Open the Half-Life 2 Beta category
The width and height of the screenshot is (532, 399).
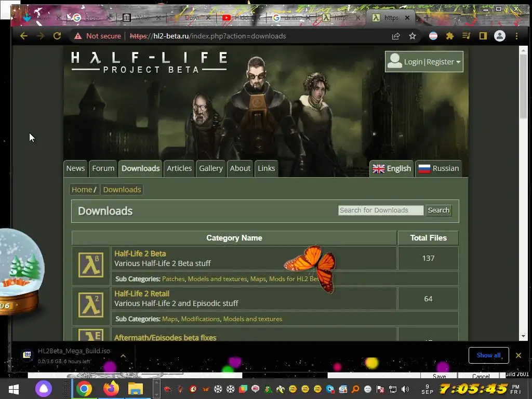point(140,254)
